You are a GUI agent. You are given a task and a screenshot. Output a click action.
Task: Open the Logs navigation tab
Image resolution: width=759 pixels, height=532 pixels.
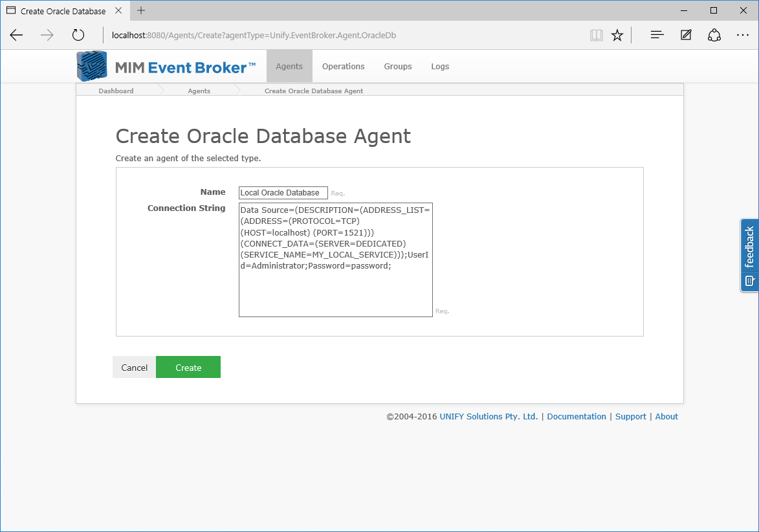(440, 66)
